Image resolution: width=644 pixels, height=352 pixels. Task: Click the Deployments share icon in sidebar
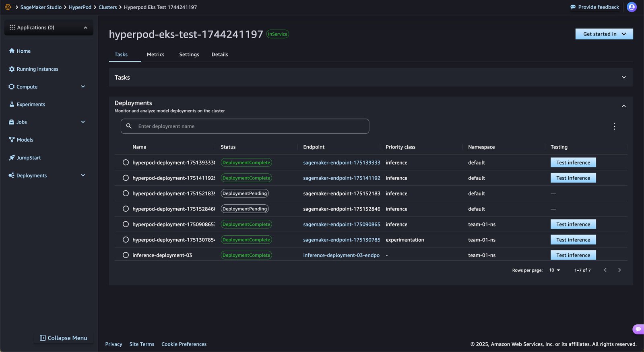coord(11,175)
